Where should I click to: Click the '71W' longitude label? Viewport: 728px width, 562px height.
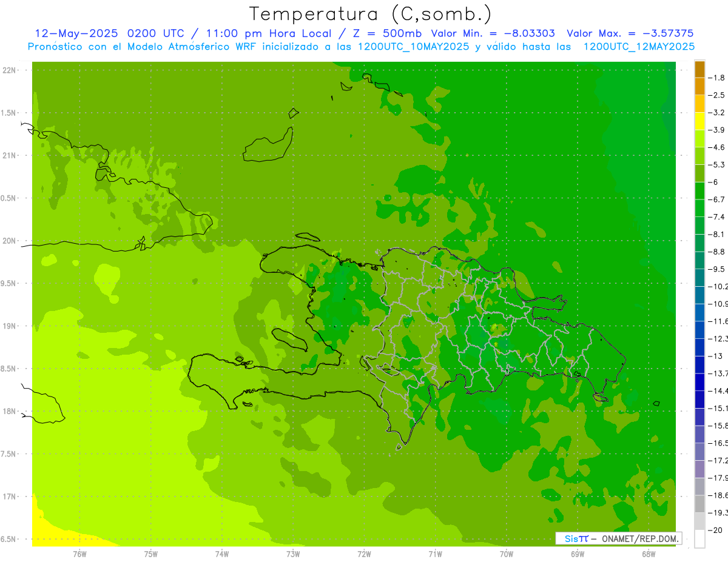[x=435, y=554]
